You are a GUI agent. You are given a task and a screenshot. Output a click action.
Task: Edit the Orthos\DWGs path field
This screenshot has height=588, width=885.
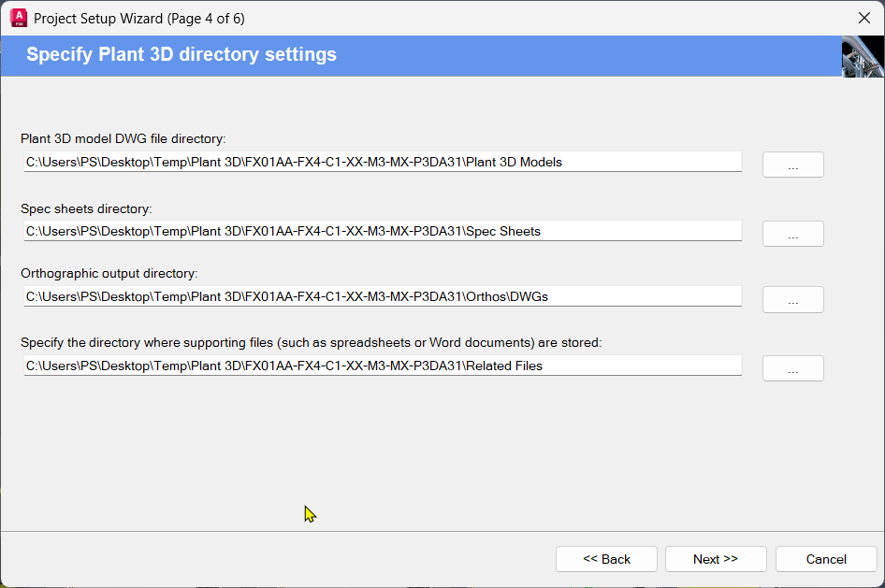pos(383,296)
